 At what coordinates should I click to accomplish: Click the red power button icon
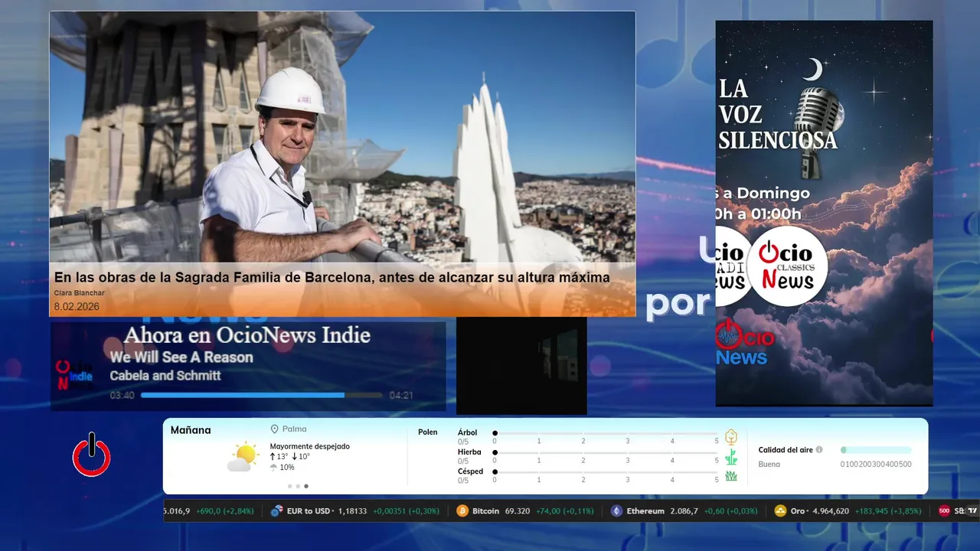[92, 455]
